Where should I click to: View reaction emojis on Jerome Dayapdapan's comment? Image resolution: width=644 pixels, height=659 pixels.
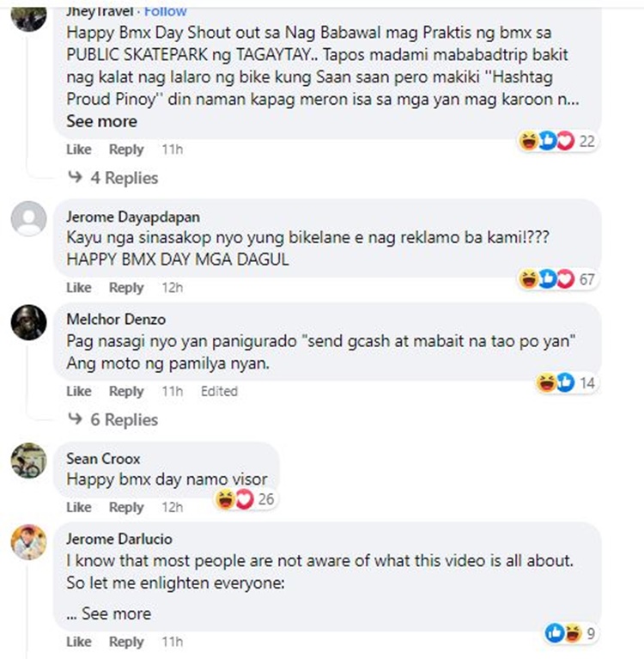557,279
